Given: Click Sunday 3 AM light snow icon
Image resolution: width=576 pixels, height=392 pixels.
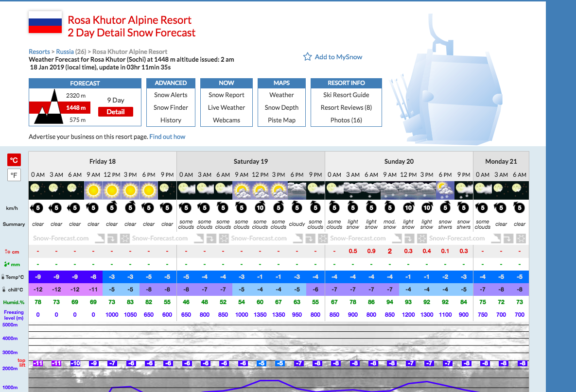Looking at the screenshot, I should (353, 190).
